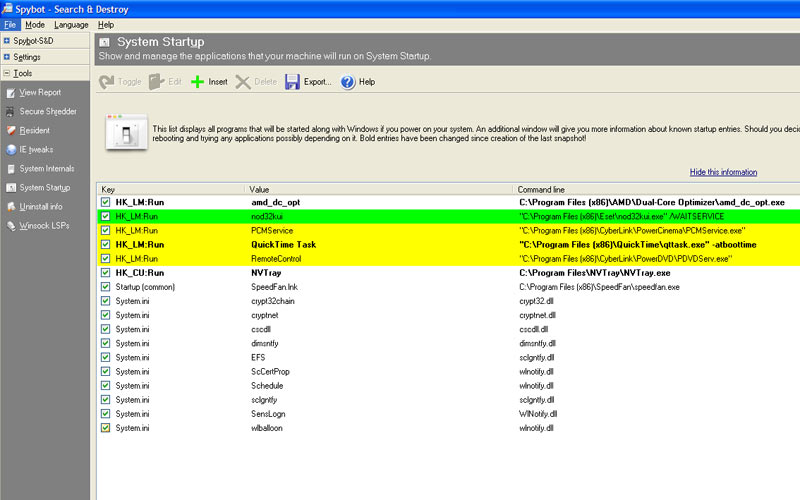Image resolution: width=800 pixels, height=500 pixels.
Task: Disable the QuickTime Task startup entry
Action: [106, 244]
